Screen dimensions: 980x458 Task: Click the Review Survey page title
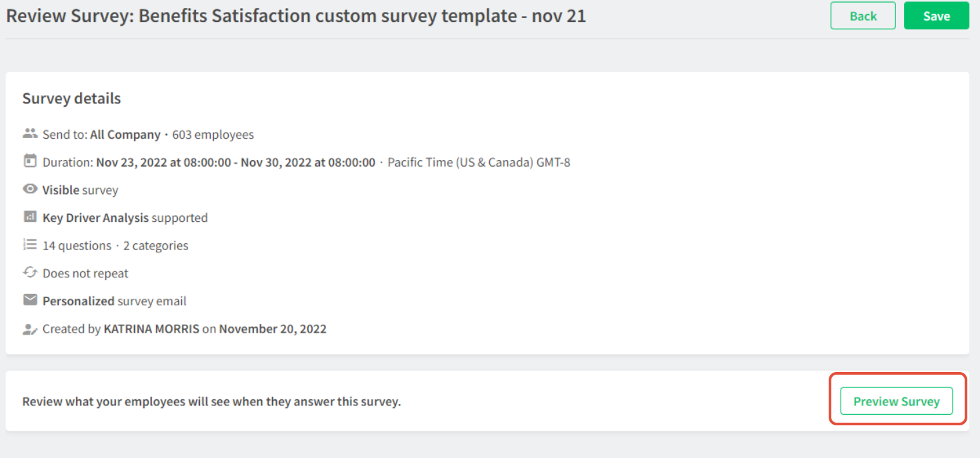click(296, 16)
